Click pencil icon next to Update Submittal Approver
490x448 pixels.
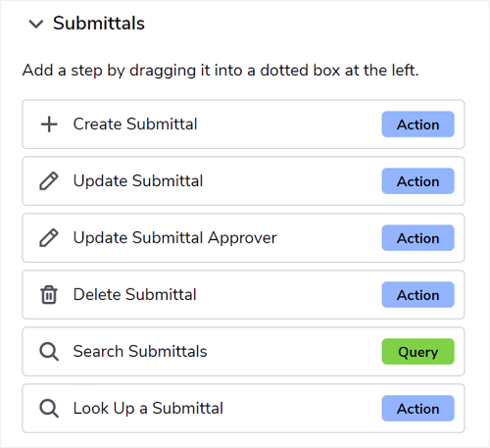49,238
